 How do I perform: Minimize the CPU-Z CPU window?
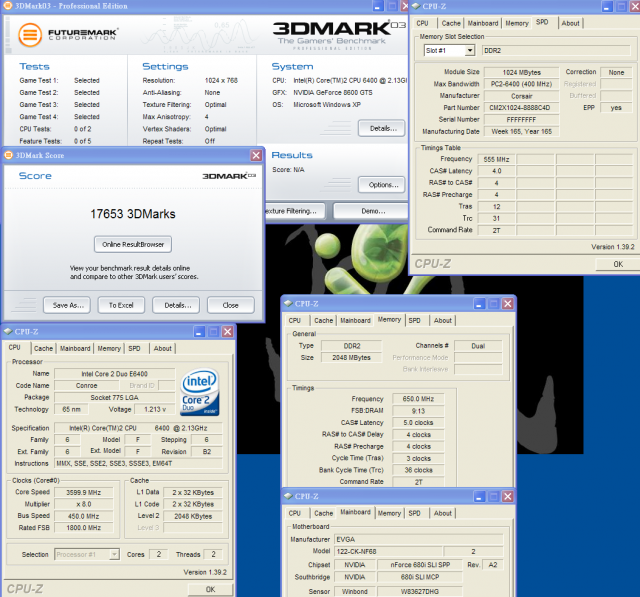199,332
